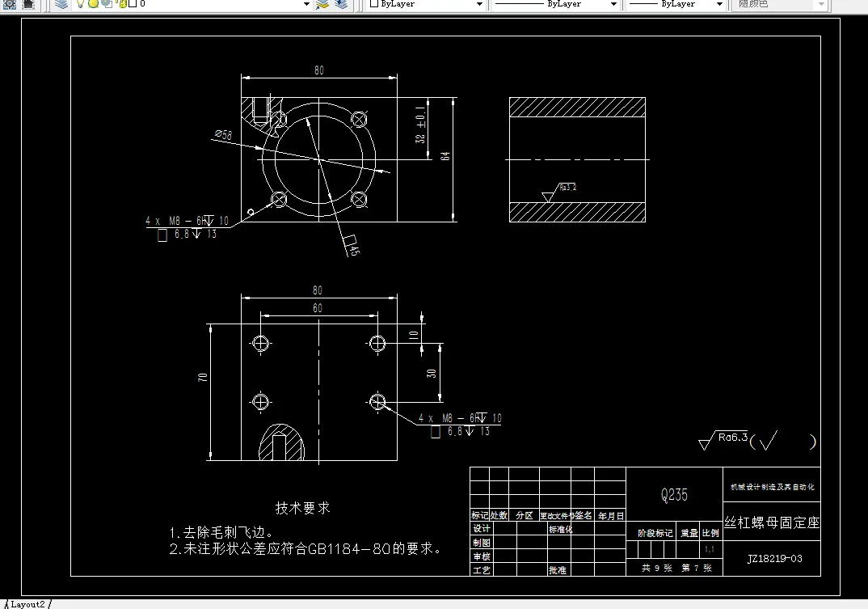Toggle the layer on/off lightbulb icon
This screenshot has height=609, width=868.
tap(80, 4)
